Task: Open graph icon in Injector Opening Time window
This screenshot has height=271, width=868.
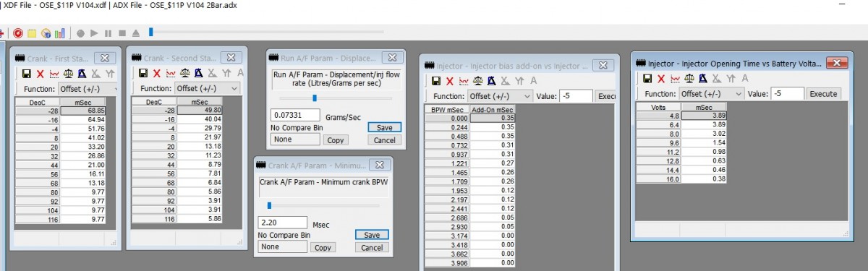Action: (675, 79)
